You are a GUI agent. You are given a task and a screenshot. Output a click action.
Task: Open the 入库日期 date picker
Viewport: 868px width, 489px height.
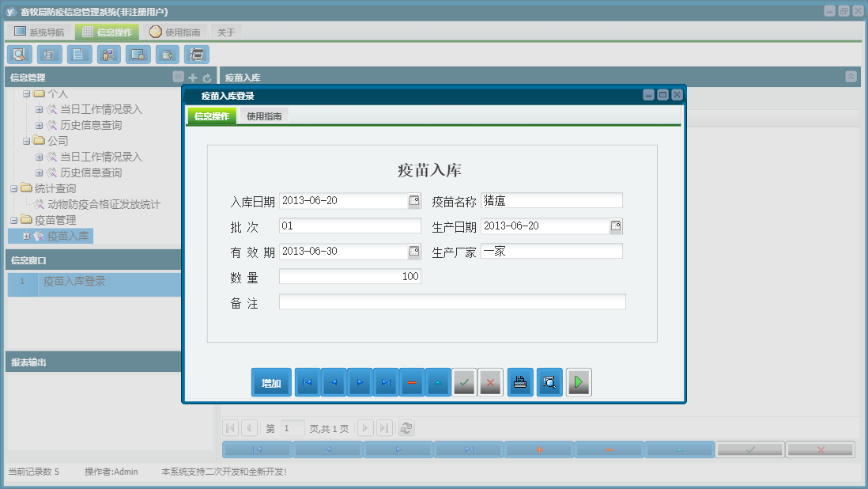click(x=413, y=200)
